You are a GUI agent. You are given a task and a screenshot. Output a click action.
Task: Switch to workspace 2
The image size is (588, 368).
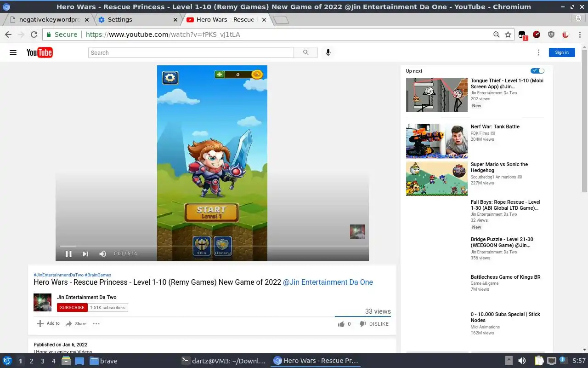click(31, 361)
